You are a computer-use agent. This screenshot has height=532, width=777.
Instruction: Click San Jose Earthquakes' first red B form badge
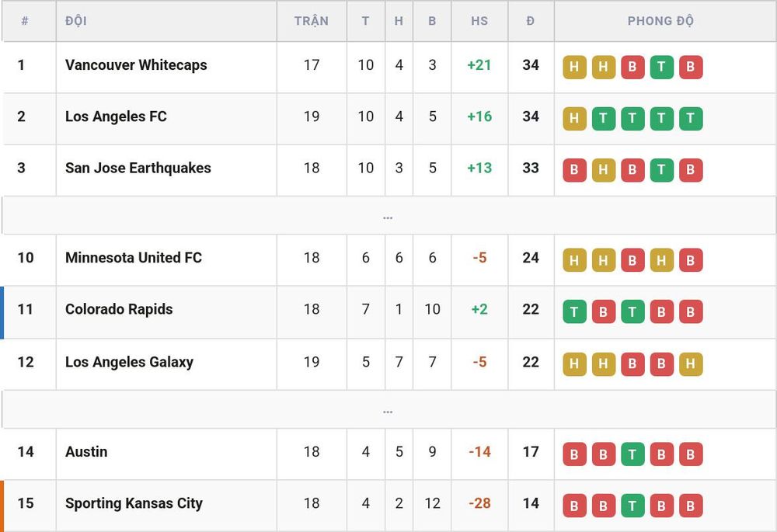click(x=574, y=170)
